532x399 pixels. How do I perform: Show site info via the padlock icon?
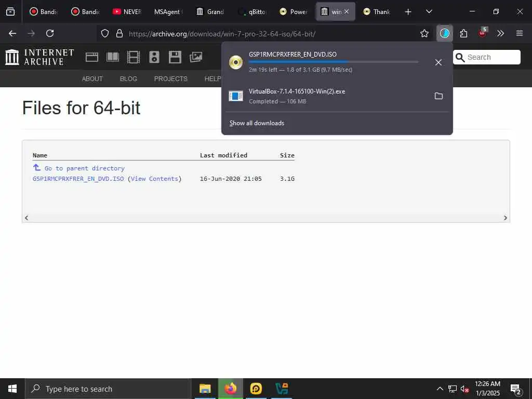pyautogui.click(x=119, y=33)
